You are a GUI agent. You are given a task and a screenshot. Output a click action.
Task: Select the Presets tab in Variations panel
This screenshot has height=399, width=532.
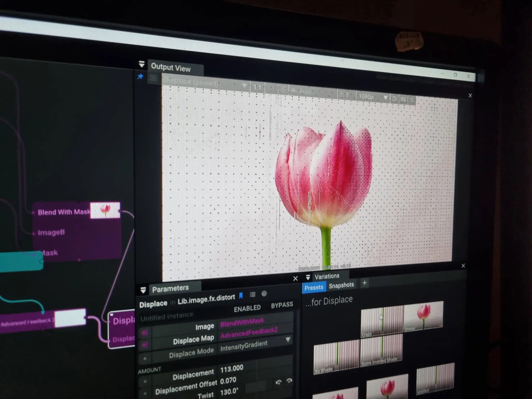[x=314, y=287]
